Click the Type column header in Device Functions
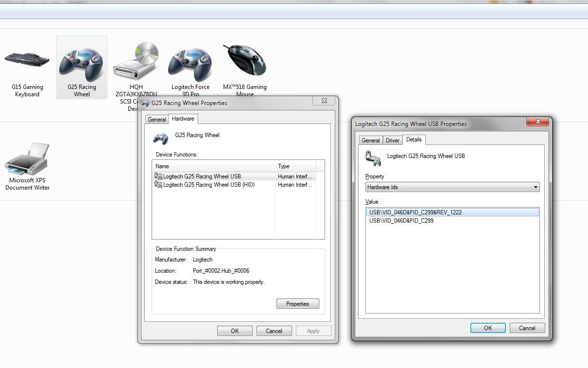This screenshot has height=368, width=588. (295, 166)
